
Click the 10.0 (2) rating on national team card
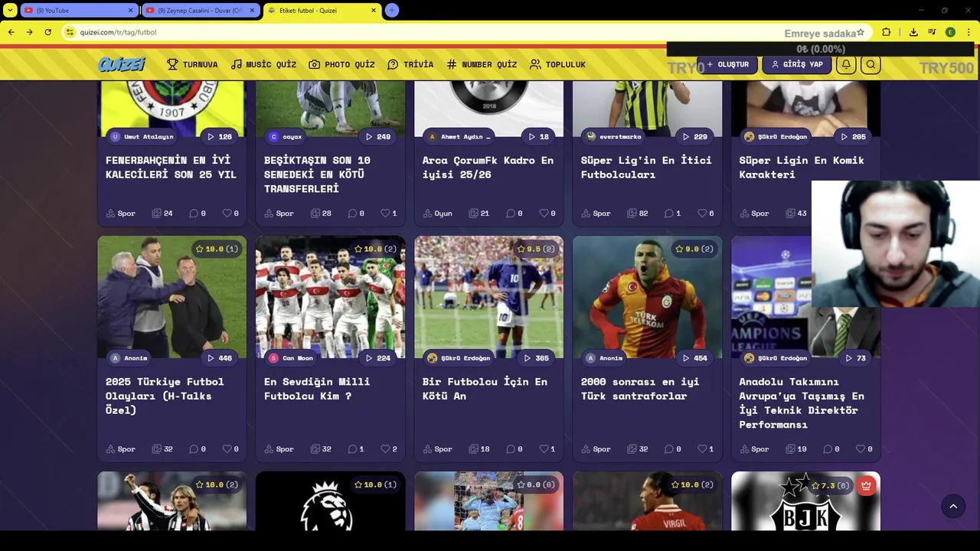375,249
